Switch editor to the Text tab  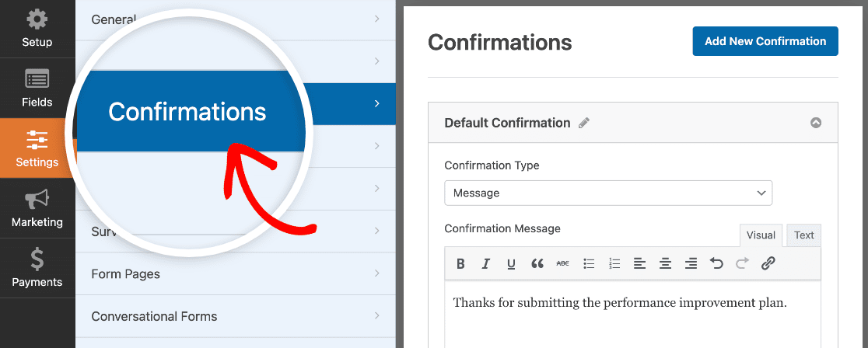point(803,235)
